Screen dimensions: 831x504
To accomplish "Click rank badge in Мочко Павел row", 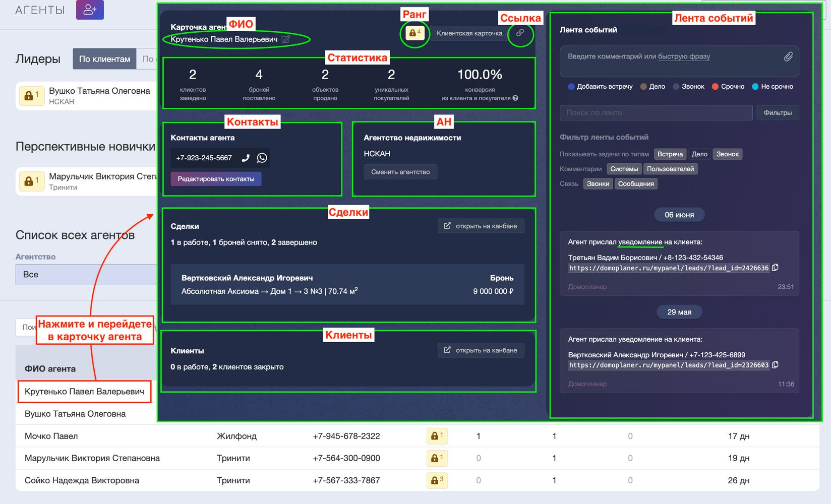I will [437, 436].
